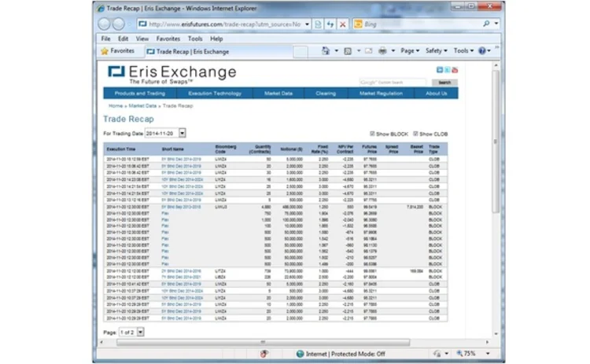Open the Favorites star button
The height and width of the screenshot is (364, 590).
coord(118,51)
